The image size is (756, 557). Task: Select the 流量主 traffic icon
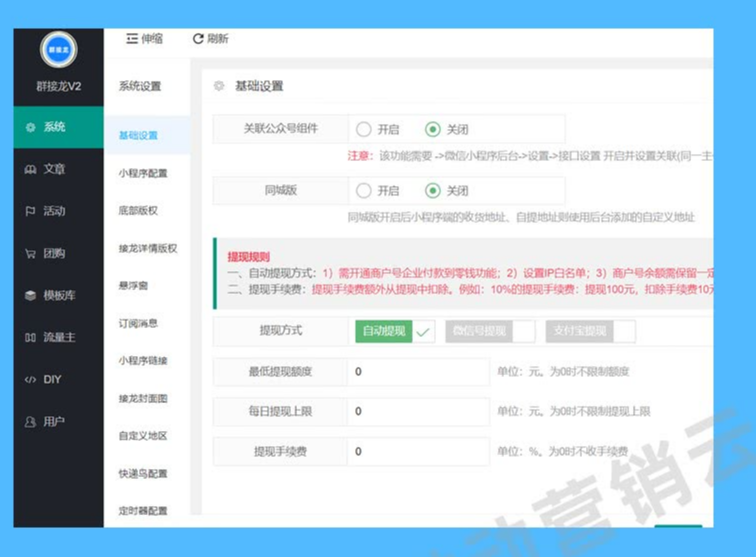pyautogui.click(x=31, y=337)
